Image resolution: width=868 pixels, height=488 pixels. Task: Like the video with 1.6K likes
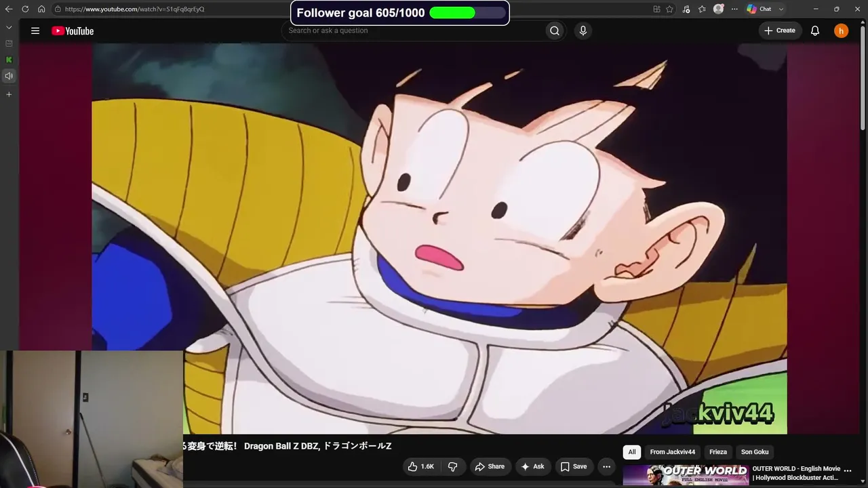[x=420, y=466]
